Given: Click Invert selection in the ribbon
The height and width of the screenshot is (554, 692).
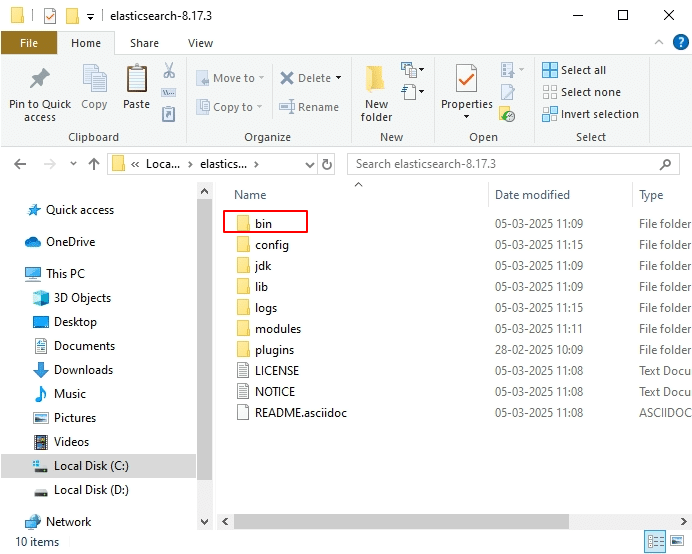Looking at the screenshot, I should point(590,114).
